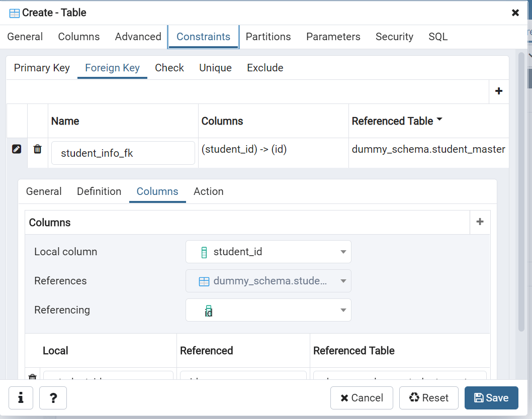Switch to the Primary Key tab
The image size is (532, 419).
(42, 68)
